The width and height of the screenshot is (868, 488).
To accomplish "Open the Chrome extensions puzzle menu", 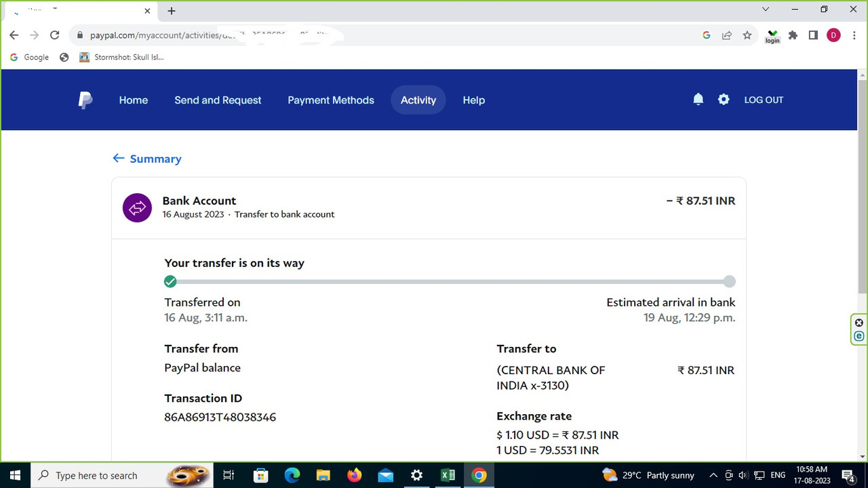I will pos(793,35).
